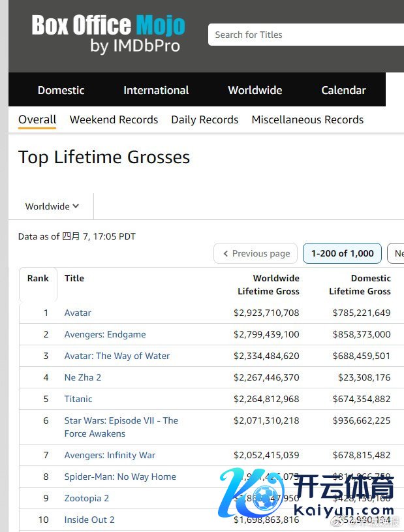Click the Rank column header
404x532 pixels.
click(38, 278)
